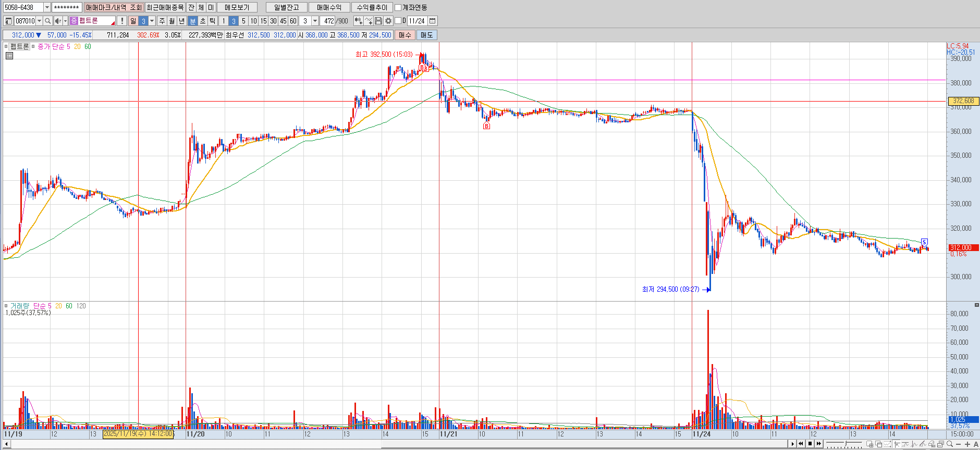Viewport: 980px width, 450px height.
Task: Select the 분 (minute) period toggle
Action: [192, 21]
